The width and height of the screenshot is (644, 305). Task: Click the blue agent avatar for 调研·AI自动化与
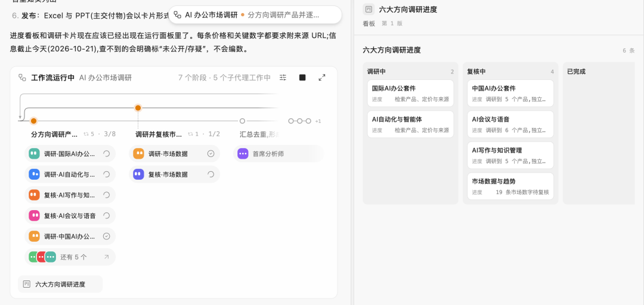(x=34, y=174)
